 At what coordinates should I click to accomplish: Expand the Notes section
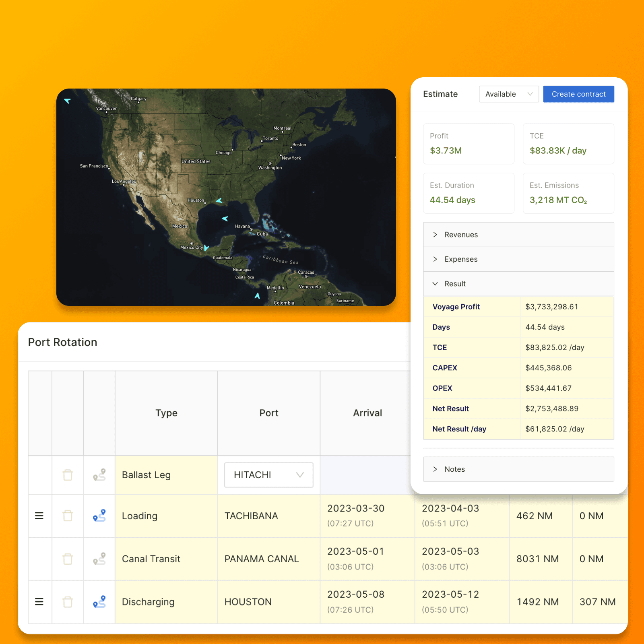tap(518, 469)
